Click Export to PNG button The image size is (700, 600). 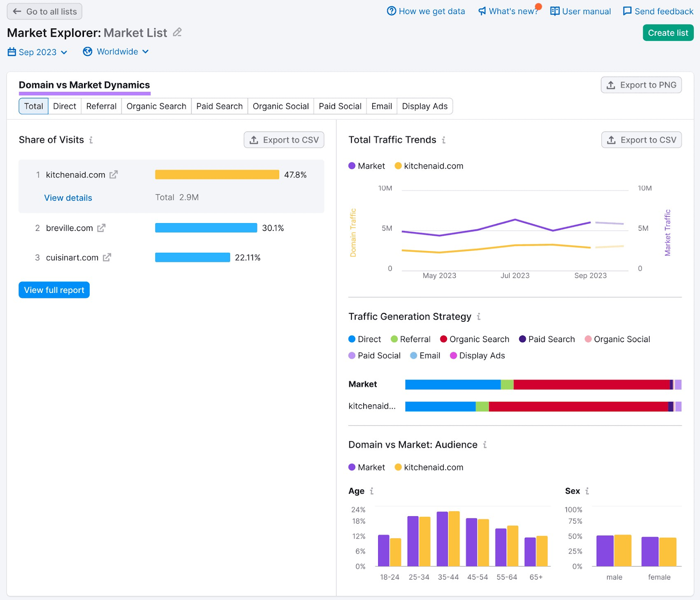point(641,85)
